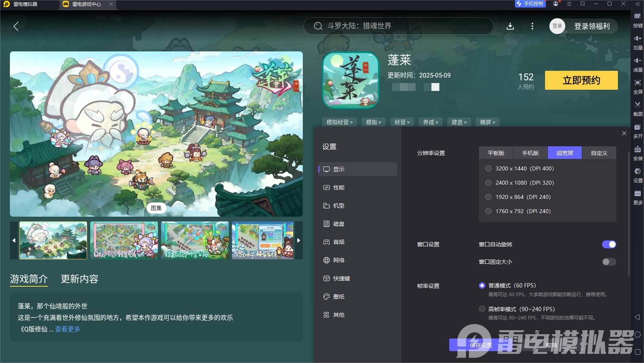Open the 横屏 category tag
The image size is (644, 363).
tap(487, 122)
